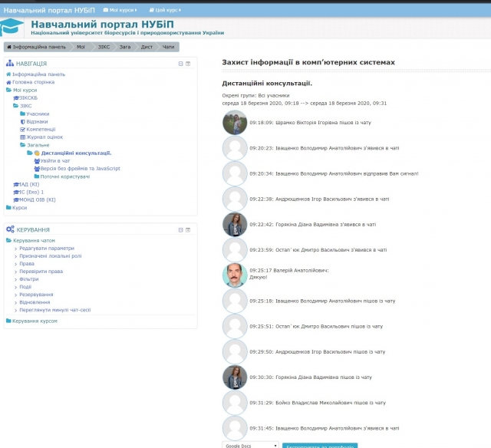Click the graduation cap portal logo
This screenshot has height=448, width=491.
coord(12,27)
